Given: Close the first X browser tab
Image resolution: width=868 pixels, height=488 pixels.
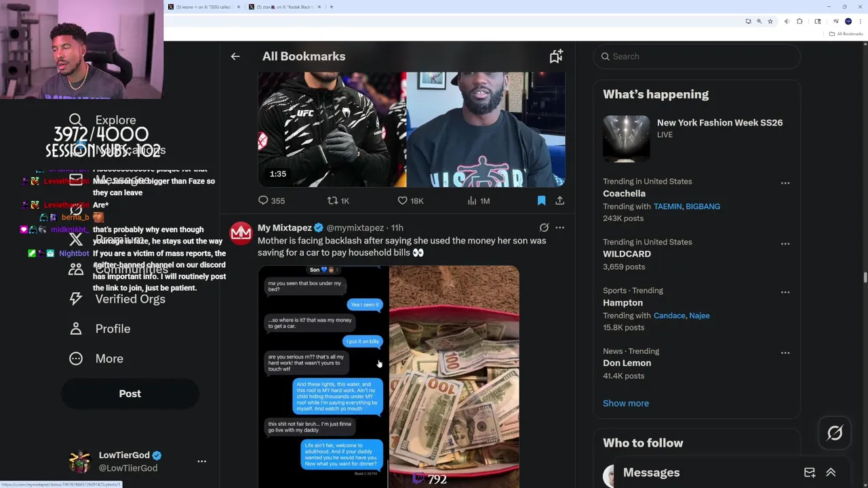Looking at the screenshot, I should [x=238, y=7].
